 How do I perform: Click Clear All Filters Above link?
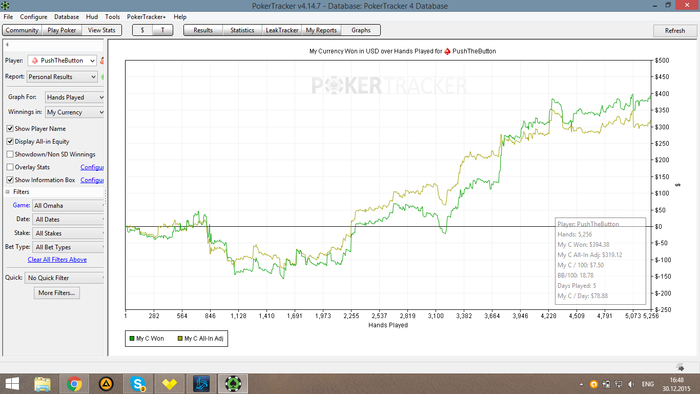point(57,260)
